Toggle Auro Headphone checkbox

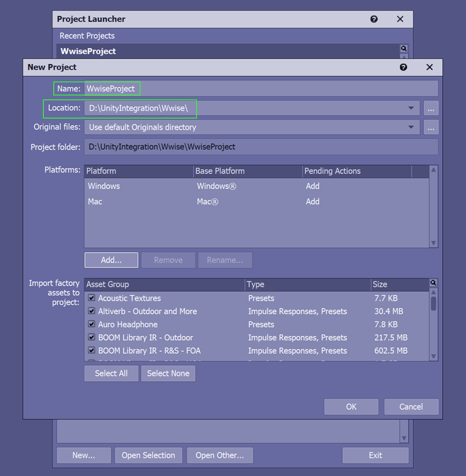pos(92,324)
